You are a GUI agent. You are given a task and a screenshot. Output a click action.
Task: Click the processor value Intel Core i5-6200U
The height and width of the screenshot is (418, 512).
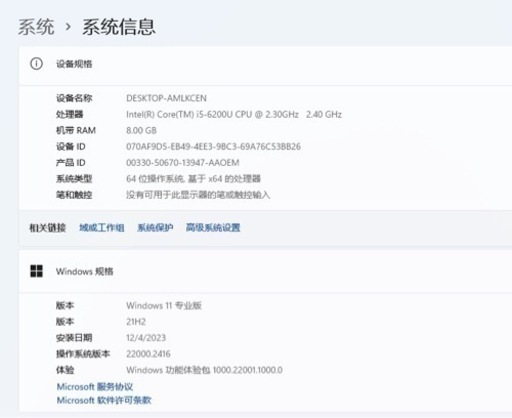pos(234,114)
